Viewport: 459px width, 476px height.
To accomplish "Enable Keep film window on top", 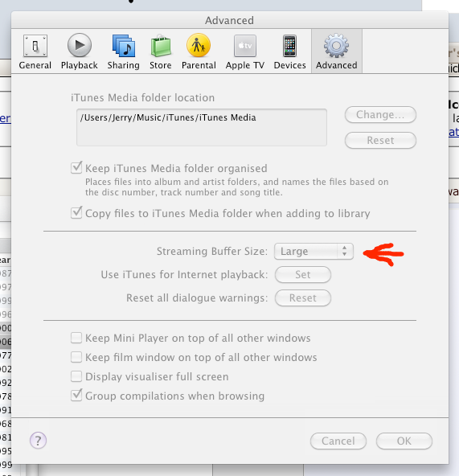I will [x=76, y=357].
